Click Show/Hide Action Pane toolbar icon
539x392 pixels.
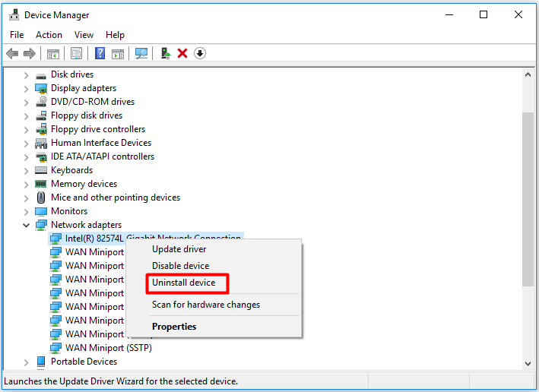pyautogui.click(x=118, y=54)
